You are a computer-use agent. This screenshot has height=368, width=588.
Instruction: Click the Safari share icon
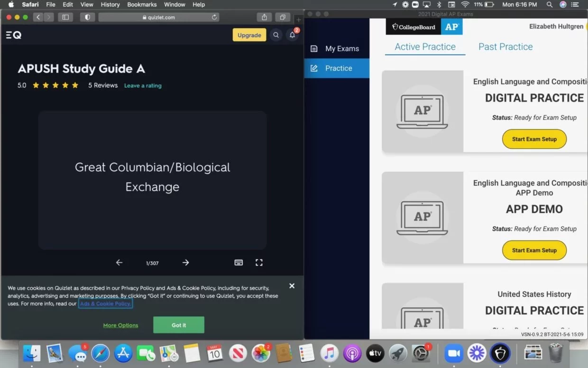pos(265,18)
